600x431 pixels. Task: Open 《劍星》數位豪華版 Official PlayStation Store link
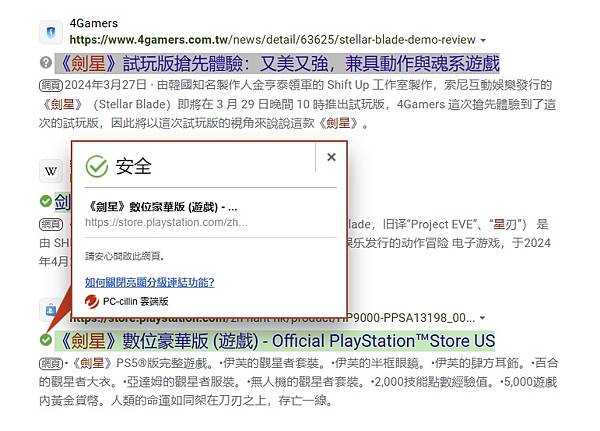(275, 341)
